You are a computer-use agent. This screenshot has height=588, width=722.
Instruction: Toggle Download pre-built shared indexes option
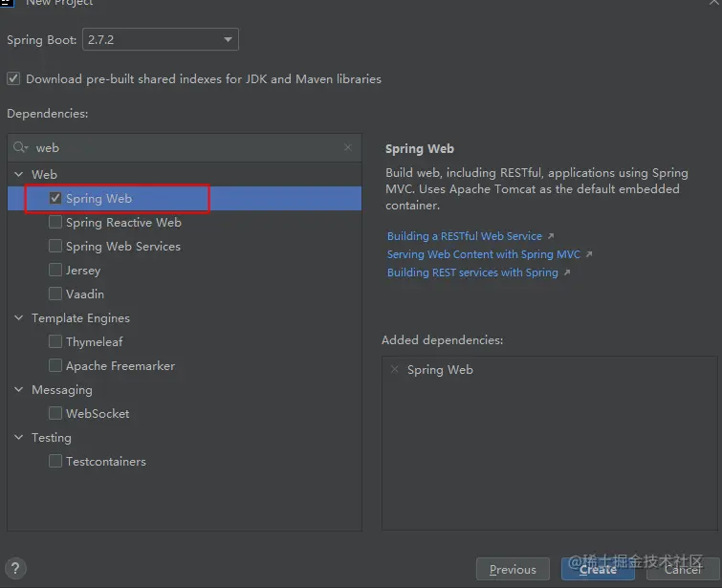[x=13, y=79]
